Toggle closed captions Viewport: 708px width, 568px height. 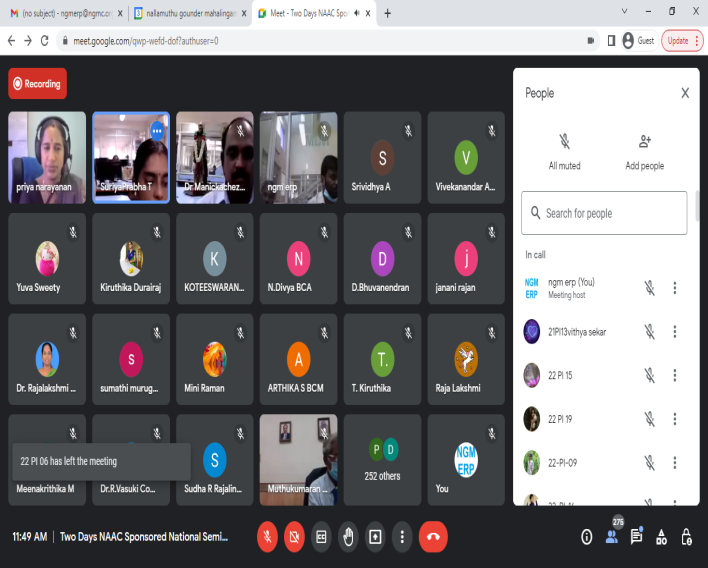pos(321,536)
